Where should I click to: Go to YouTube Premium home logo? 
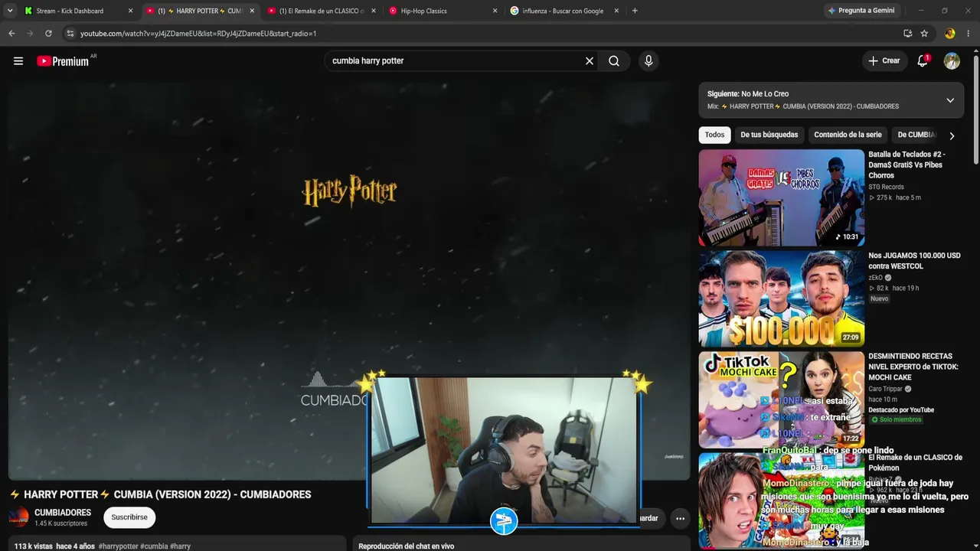coord(63,61)
